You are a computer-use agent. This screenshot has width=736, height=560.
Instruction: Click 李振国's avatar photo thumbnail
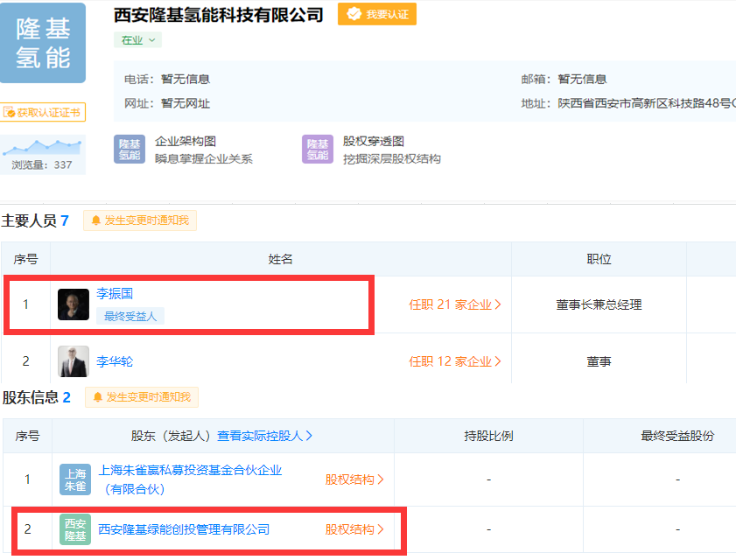click(74, 304)
